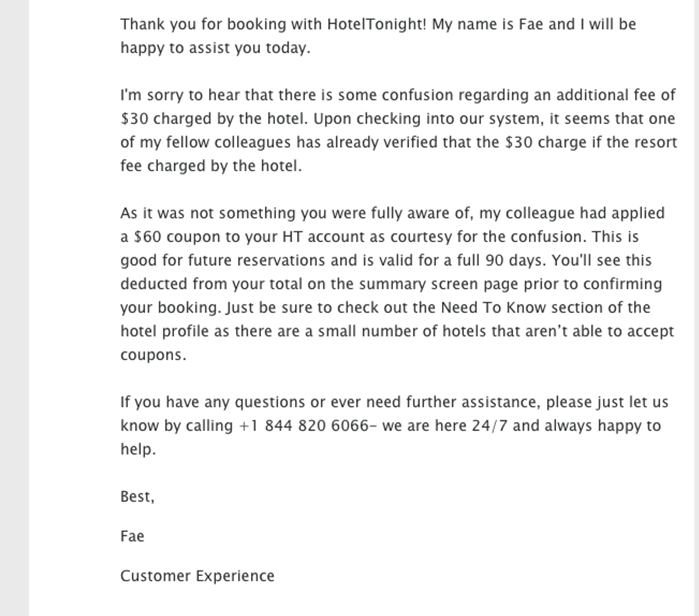Click the "Customer Experience" signature line
Screen dimensions: 699x616
point(197,576)
